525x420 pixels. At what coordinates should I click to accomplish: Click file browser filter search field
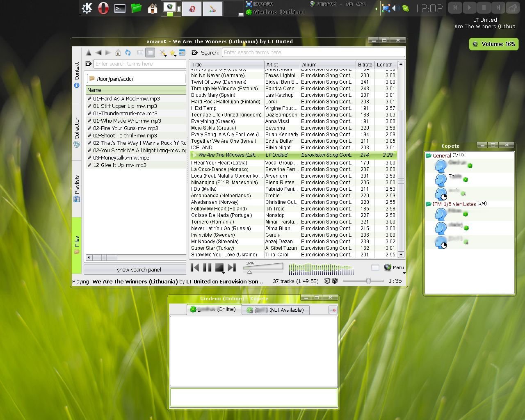[x=140, y=64]
